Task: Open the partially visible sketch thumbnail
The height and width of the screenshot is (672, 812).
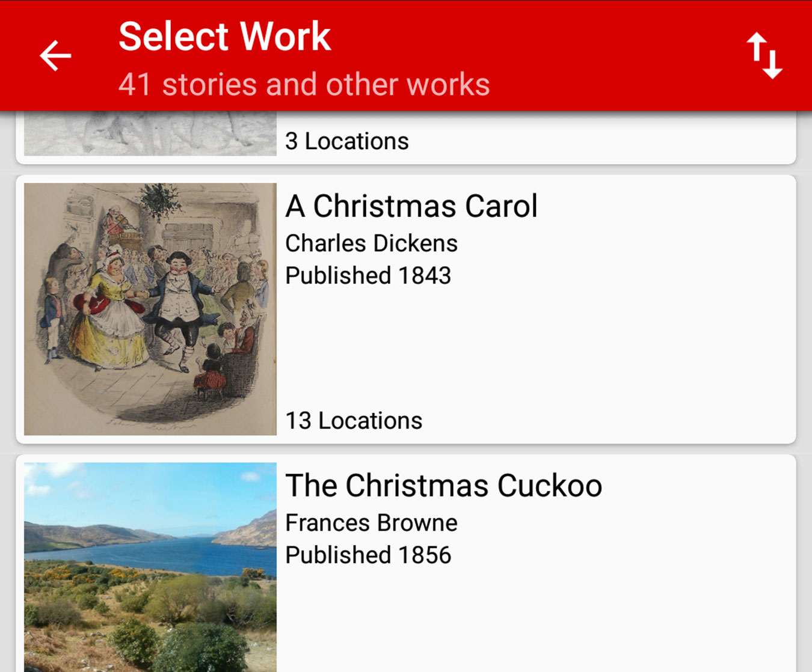Action: pyautogui.click(x=150, y=134)
